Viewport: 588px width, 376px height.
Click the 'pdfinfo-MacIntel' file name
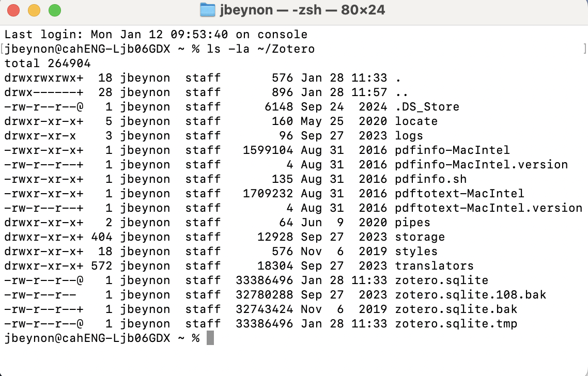coord(452,150)
